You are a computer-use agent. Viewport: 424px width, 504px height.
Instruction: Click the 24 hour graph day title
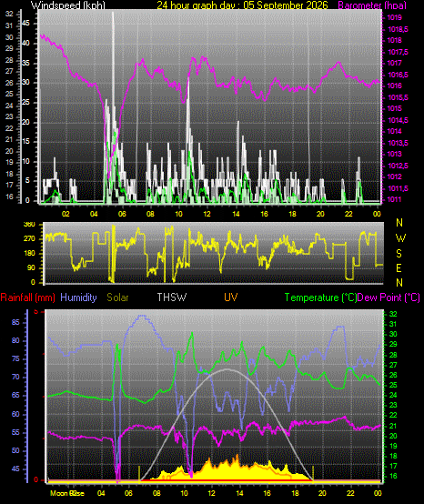pos(242,5)
